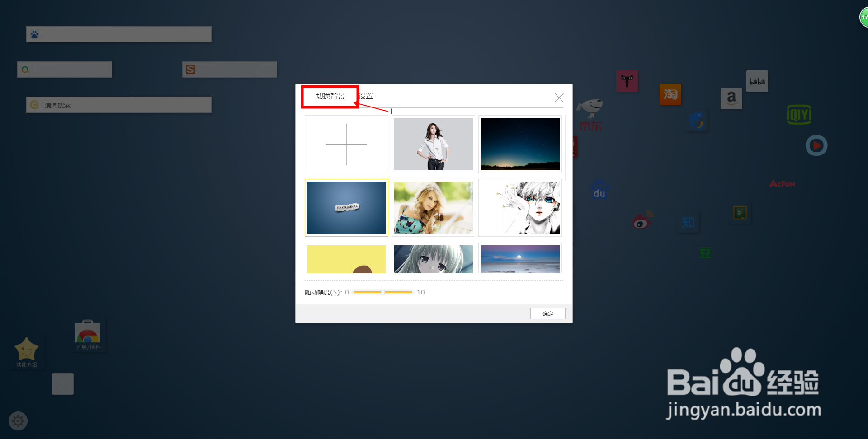Open the Baidu paw 'du' shortcut icon
The width and height of the screenshot is (868, 439).
(x=599, y=190)
